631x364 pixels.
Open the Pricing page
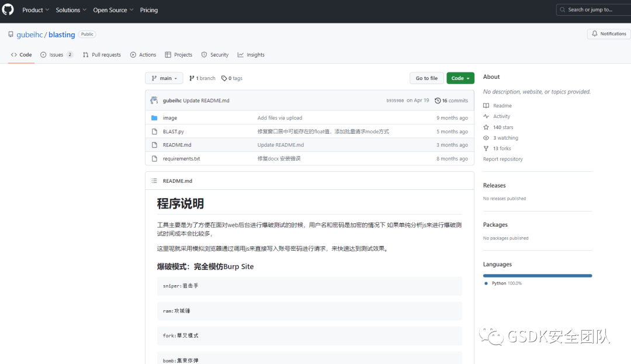click(x=149, y=10)
